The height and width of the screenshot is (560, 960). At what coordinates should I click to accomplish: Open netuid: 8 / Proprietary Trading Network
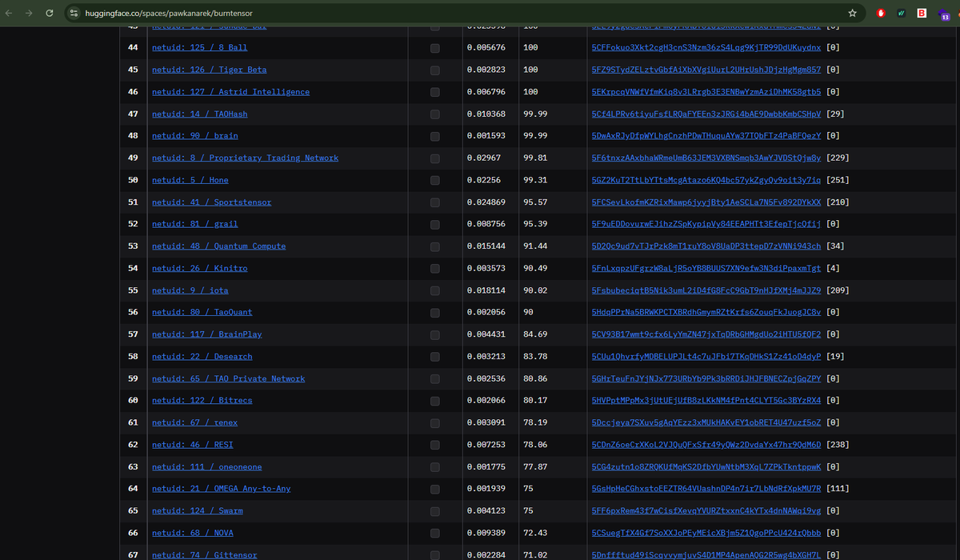click(x=245, y=158)
